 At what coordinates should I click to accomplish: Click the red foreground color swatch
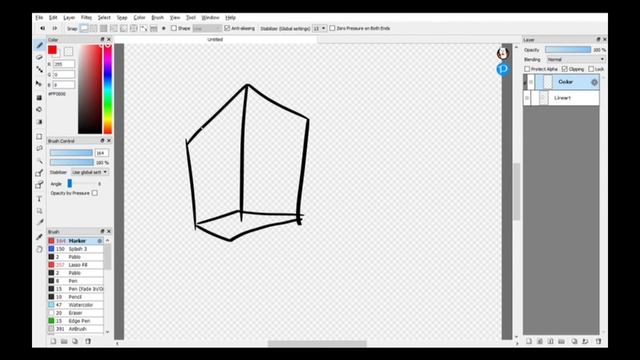click(x=52, y=50)
